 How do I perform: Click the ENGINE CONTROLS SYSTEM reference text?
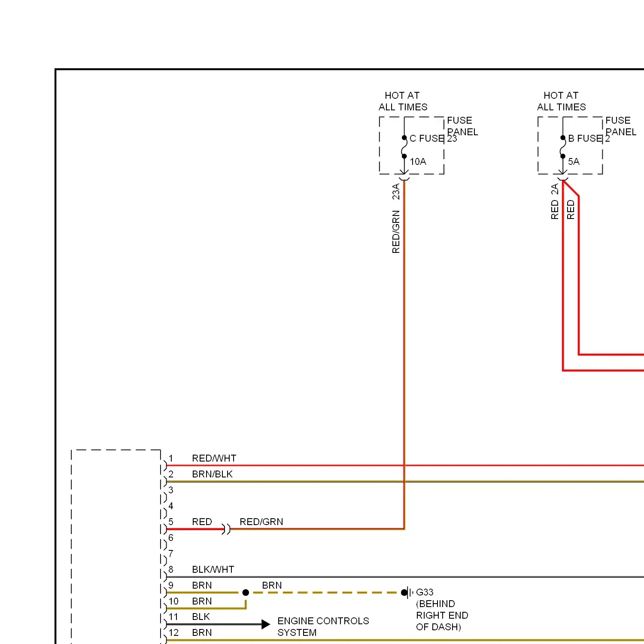pos(323,627)
